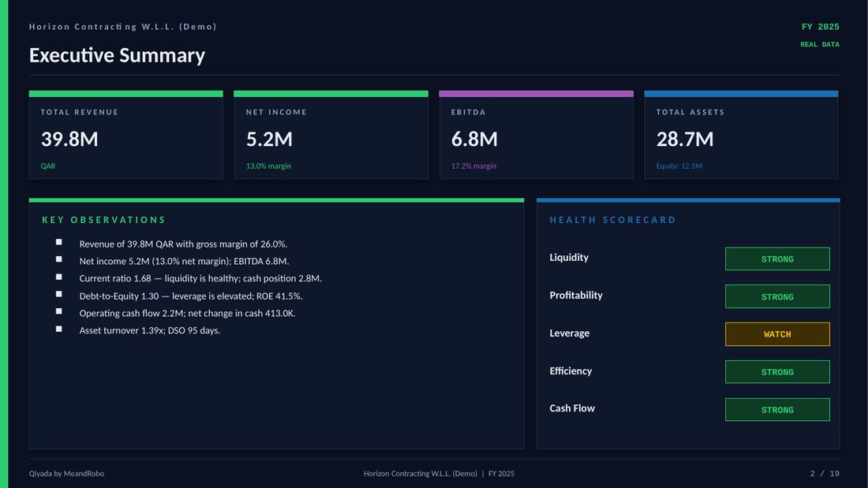Click the "Debt-to-Equity 1.30" observation line
Screen dimensions: 868x488
(x=191, y=296)
